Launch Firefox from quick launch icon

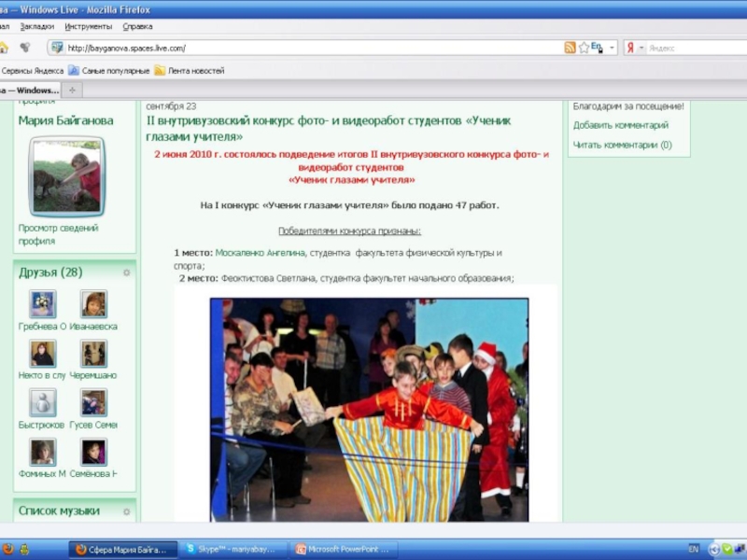pyautogui.click(x=7, y=549)
